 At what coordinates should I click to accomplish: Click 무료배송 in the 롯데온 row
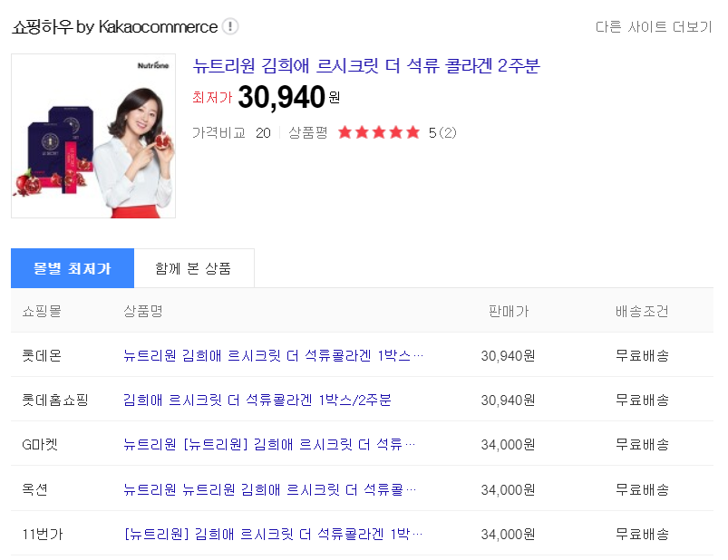(642, 356)
